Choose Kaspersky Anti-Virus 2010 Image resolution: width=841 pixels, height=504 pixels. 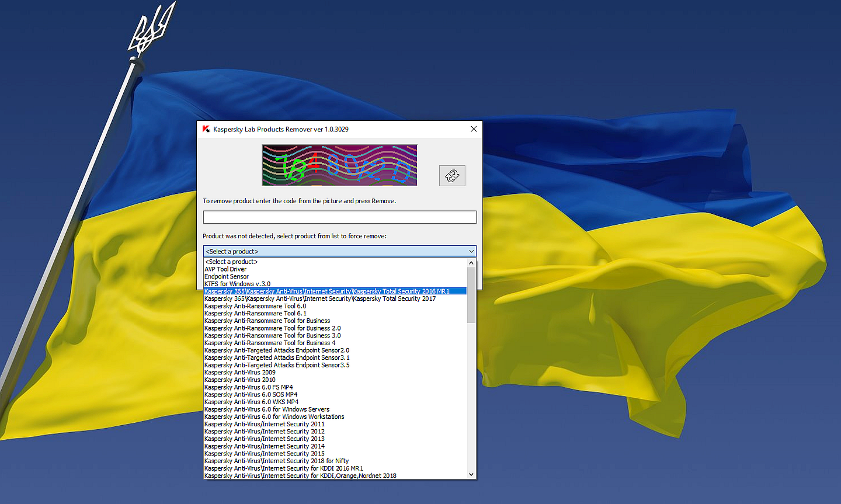click(x=335, y=380)
